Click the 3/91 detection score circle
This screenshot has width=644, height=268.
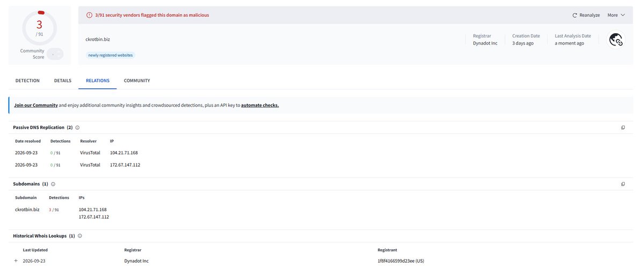coord(39,28)
